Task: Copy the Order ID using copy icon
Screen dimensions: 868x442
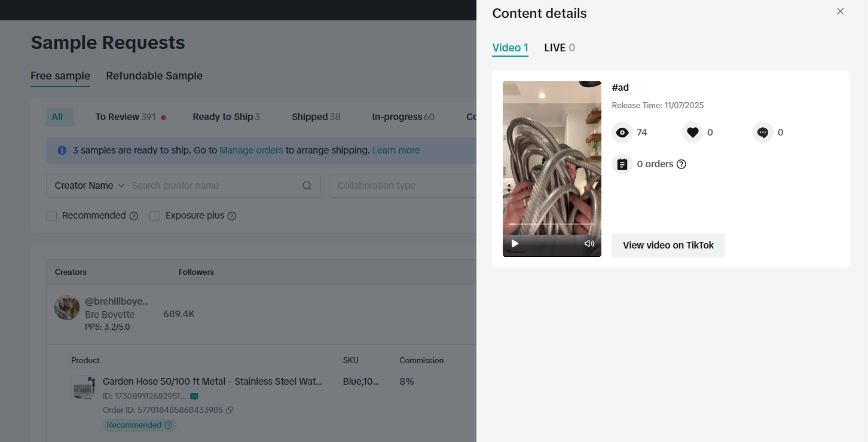Action: 229,410
